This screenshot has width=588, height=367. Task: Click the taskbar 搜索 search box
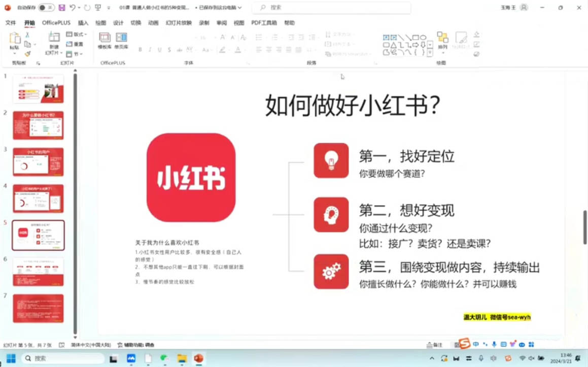coord(63,358)
